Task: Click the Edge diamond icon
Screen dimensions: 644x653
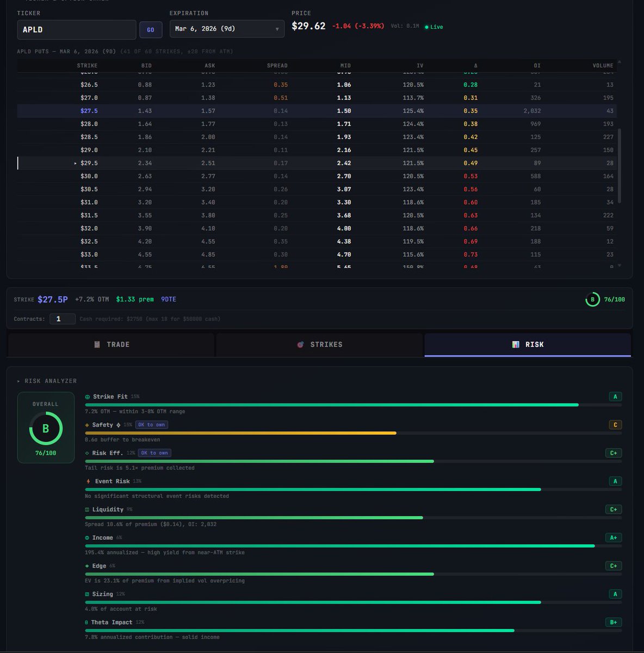Action: tap(88, 566)
